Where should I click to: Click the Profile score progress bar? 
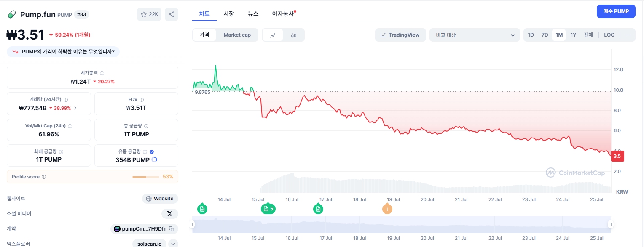click(146, 177)
